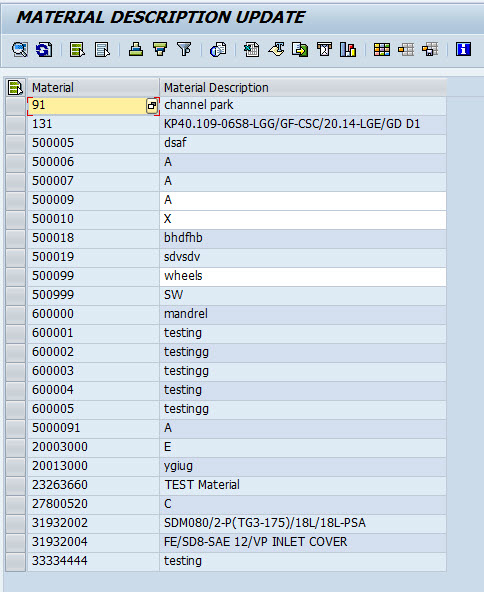The width and height of the screenshot is (484, 592).
Task: Click the Save Layout icon with diskette
Action: [430, 49]
